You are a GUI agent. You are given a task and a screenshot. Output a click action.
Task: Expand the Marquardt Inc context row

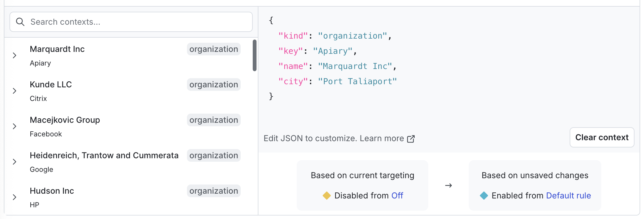tap(15, 56)
